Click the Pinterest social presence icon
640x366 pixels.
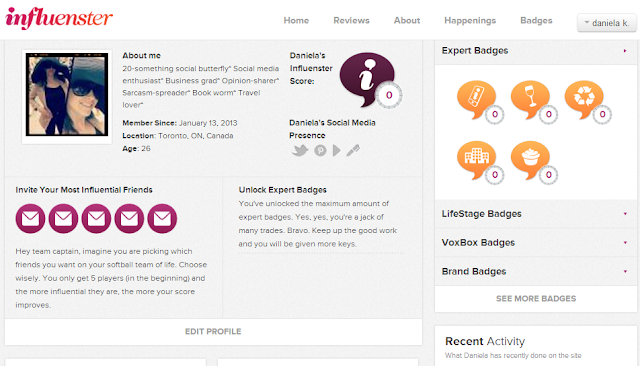[320, 151]
